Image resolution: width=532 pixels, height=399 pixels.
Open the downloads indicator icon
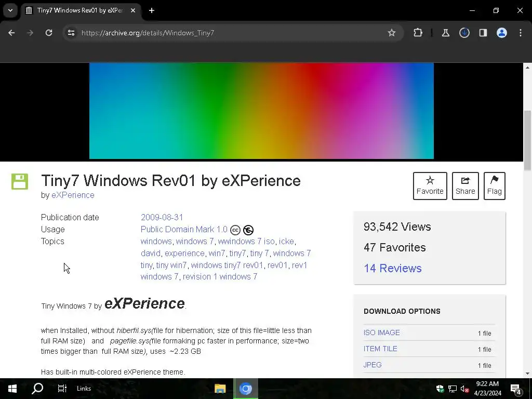(464, 33)
